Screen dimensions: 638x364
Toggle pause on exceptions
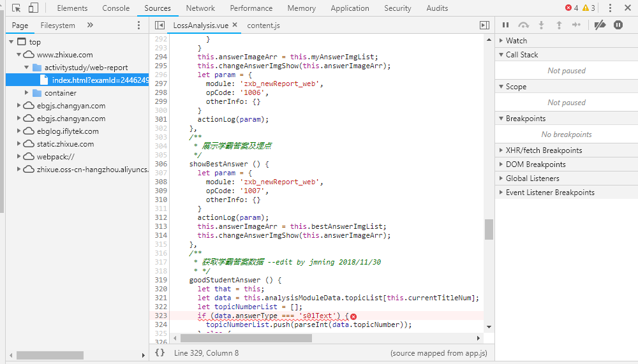point(618,25)
